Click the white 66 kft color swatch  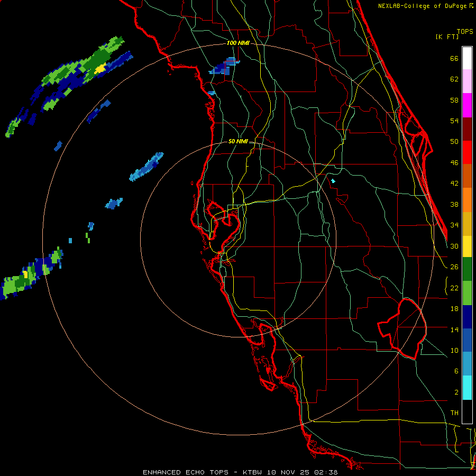(x=467, y=58)
